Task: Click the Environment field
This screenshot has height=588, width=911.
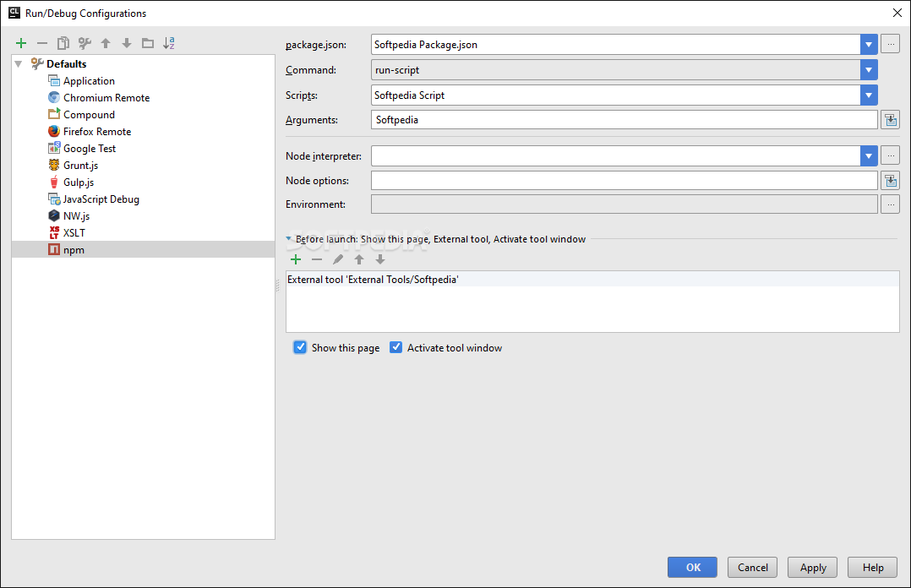Action: point(624,204)
